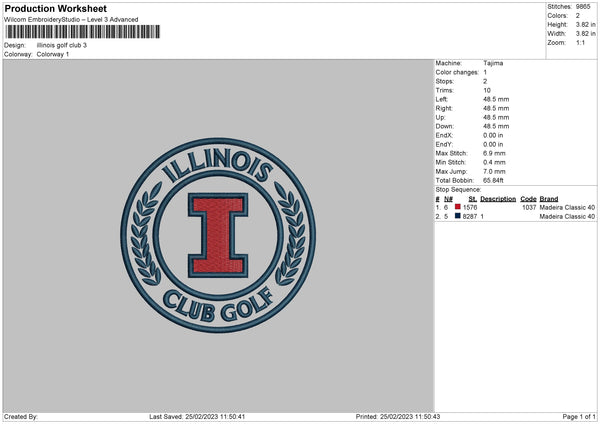
Task: Click the 'Colorway 1' value
Action: [53, 54]
